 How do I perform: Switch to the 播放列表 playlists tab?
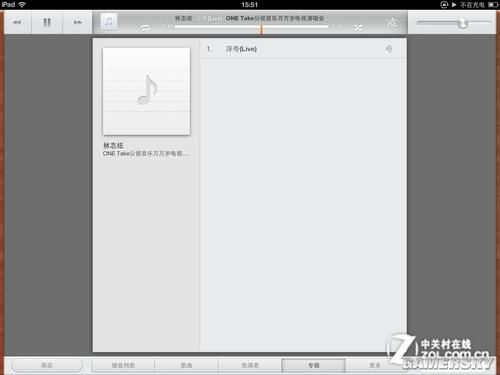(123, 365)
